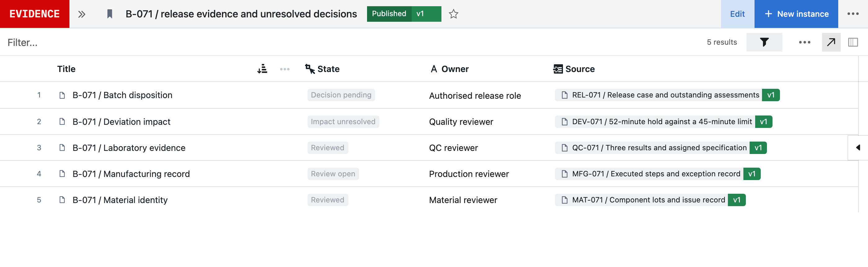Click document icon of Material identity
The image size is (868, 267).
(x=62, y=200)
